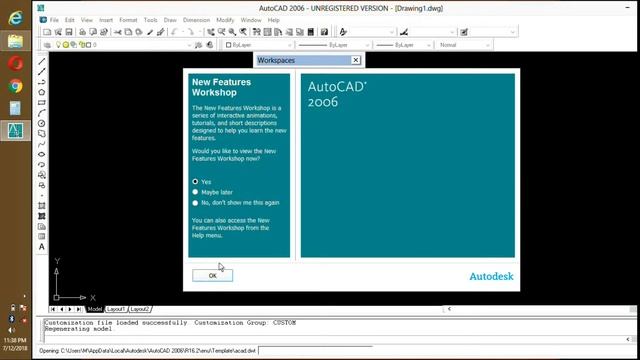The image size is (640, 360).
Task: Switch to the Layout1 tab
Action: (x=116, y=309)
